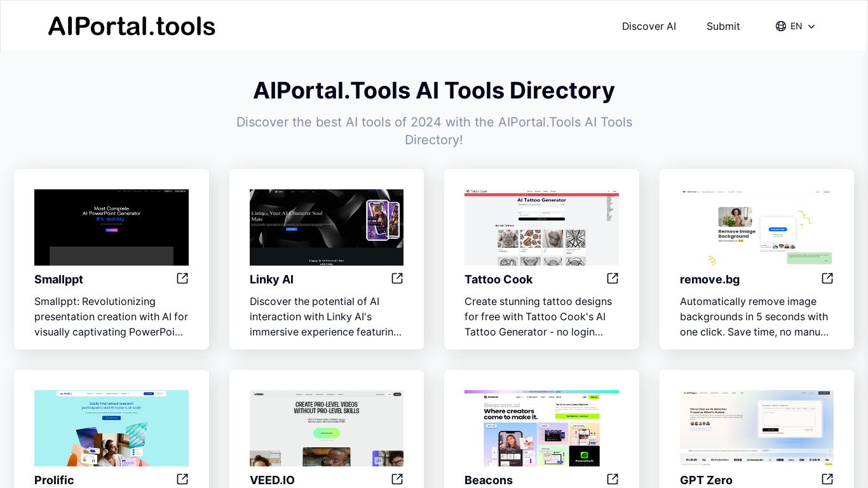Image resolution: width=868 pixels, height=488 pixels.
Task: Expand the EN language dropdown chevron
Action: [x=811, y=26]
